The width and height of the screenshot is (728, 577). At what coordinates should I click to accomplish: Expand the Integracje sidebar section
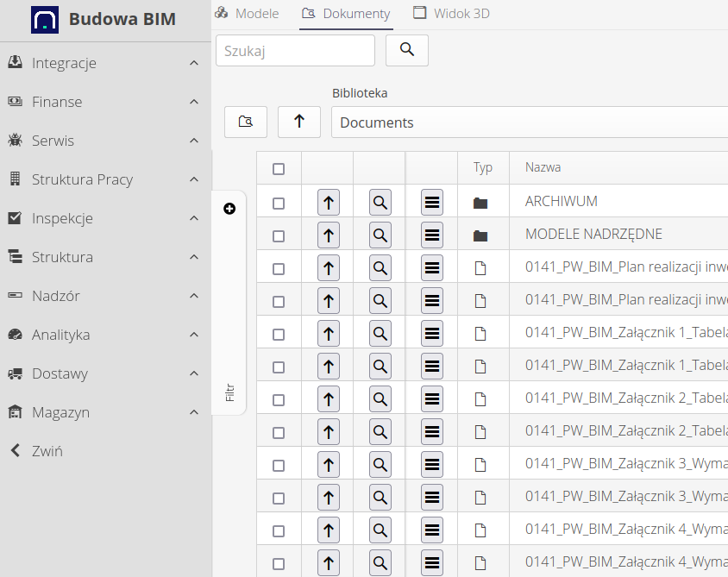64,63
